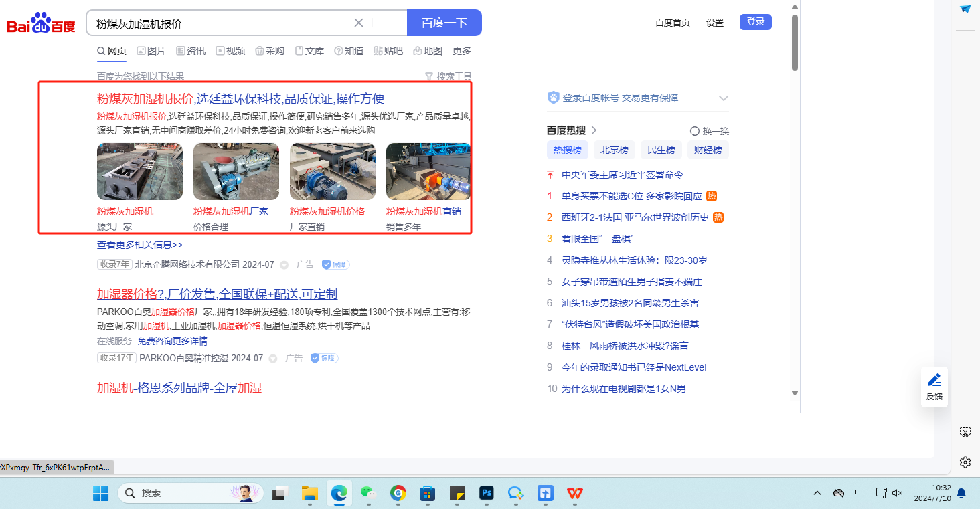Open the Edge sidebar settings gear

[x=965, y=462]
